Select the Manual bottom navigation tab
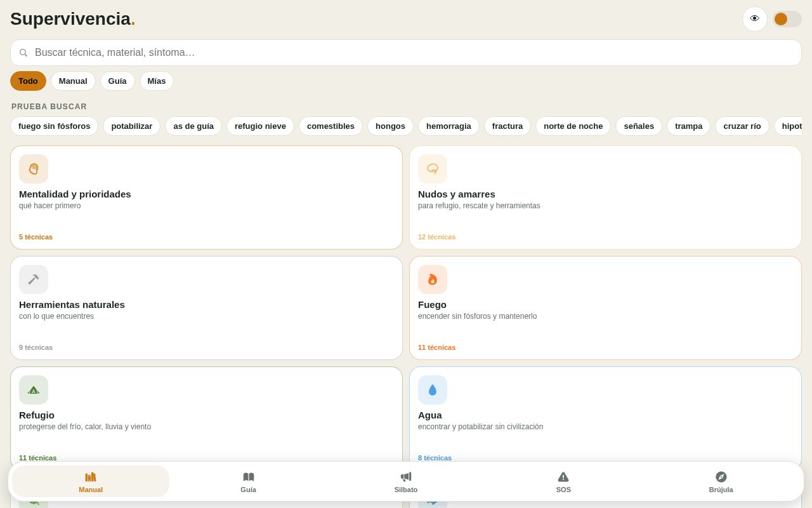Screen dimensions: 812x508 [x=91, y=481]
